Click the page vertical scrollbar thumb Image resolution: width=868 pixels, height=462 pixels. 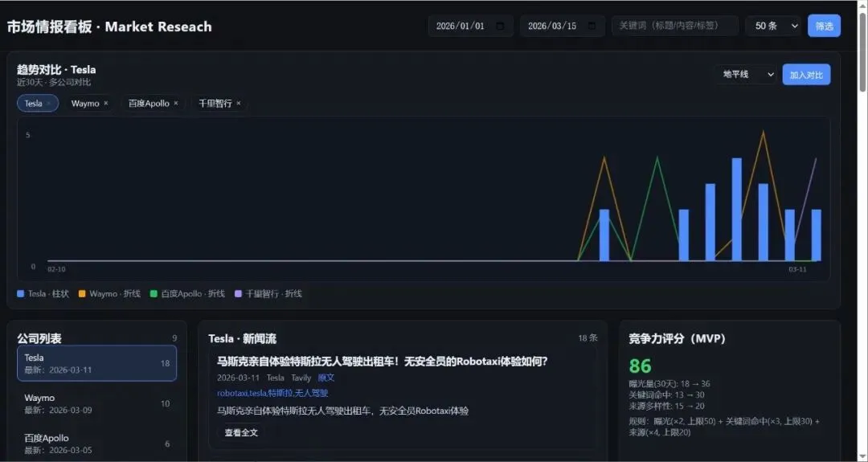(862, 52)
